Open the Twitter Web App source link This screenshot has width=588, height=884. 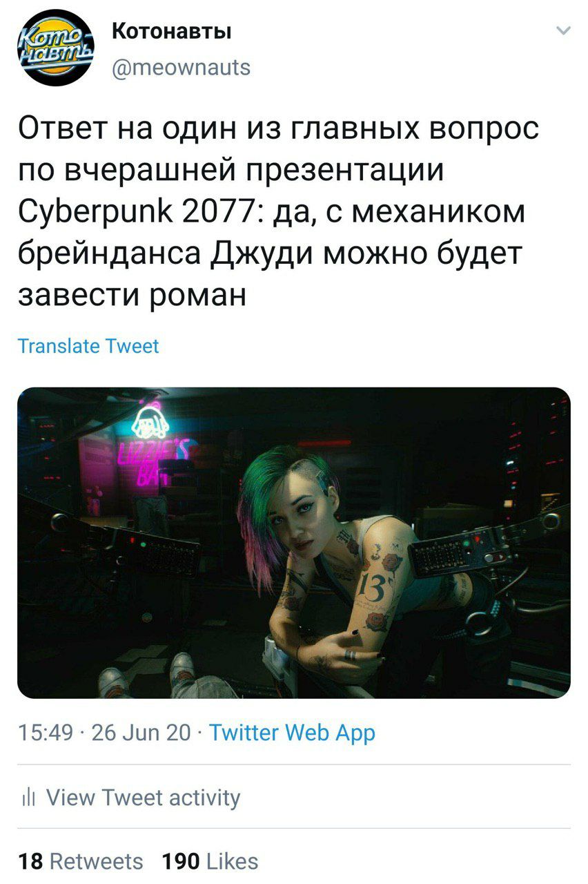292,733
